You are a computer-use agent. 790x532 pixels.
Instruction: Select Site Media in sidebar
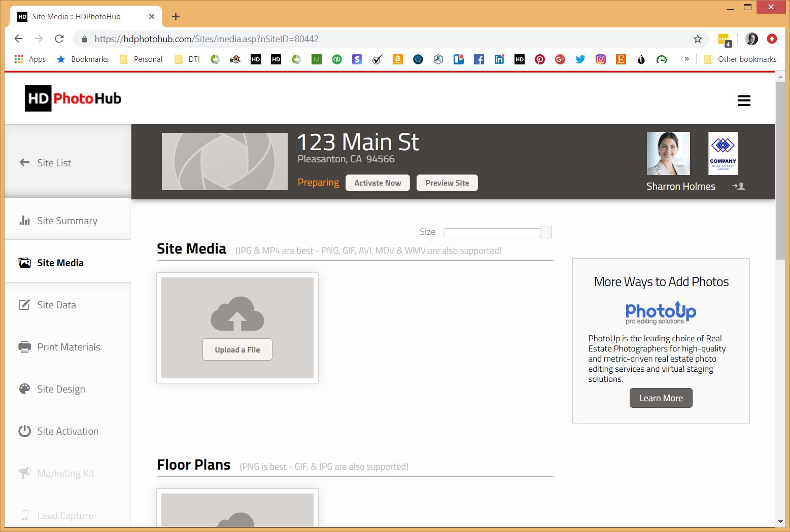(51, 263)
